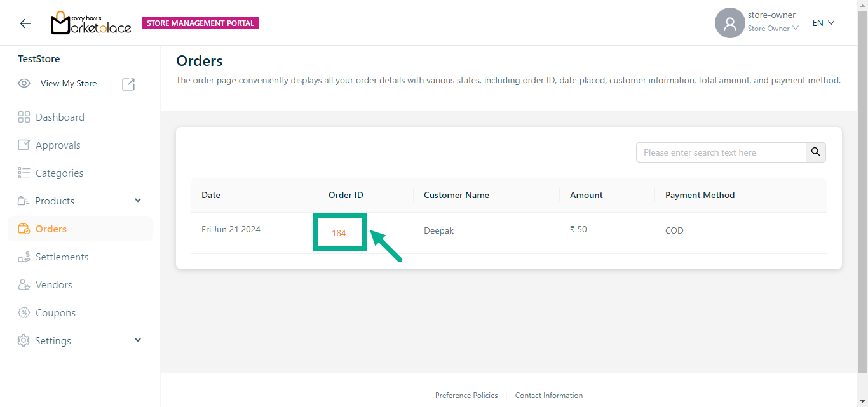This screenshot has height=407, width=868.
Task: Click the back arrow icon
Action: (25, 23)
